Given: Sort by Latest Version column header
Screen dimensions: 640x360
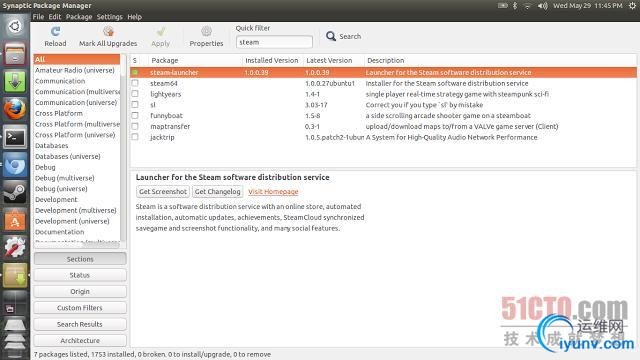Looking at the screenshot, I should tap(333, 60).
